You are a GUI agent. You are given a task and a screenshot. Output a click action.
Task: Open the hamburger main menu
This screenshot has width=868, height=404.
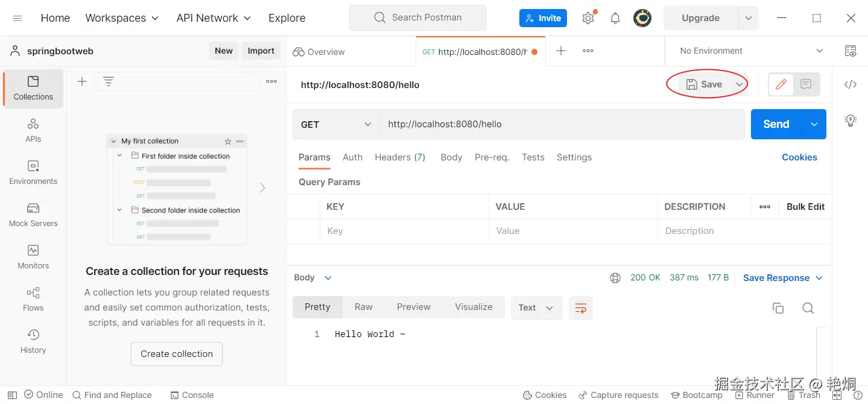[x=17, y=18]
